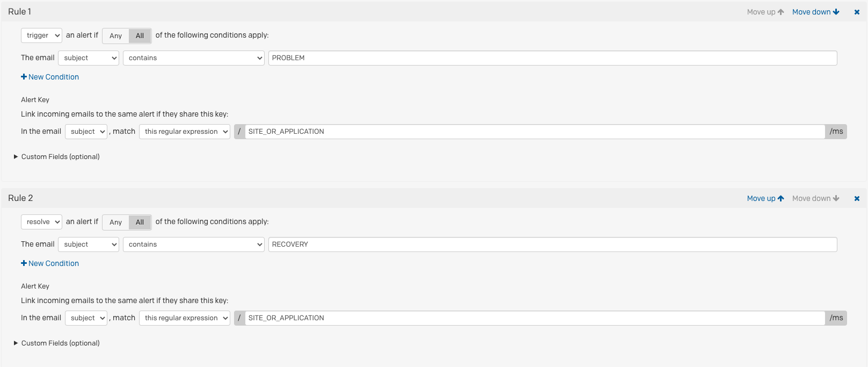Open the 'trigger' action dropdown
Viewport: 868px width, 367px height.
tap(41, 35)
